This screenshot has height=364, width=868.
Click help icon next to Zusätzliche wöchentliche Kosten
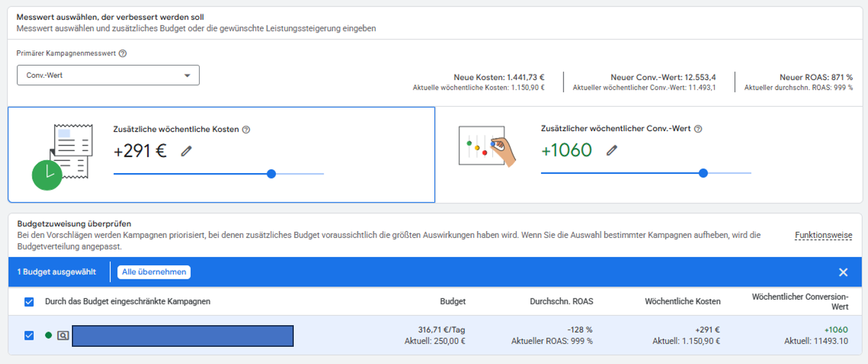(x=246, y=129)
